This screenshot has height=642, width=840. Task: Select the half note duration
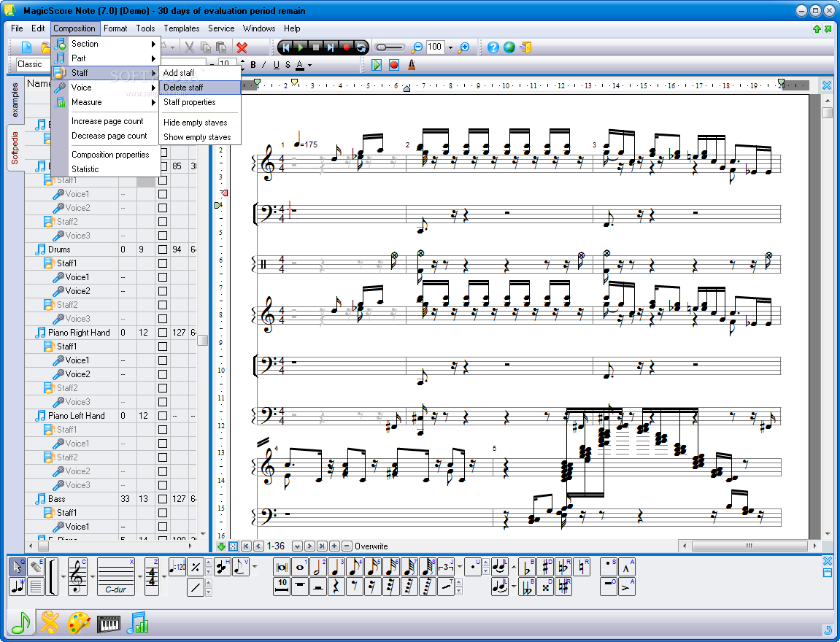pos(317,567)
